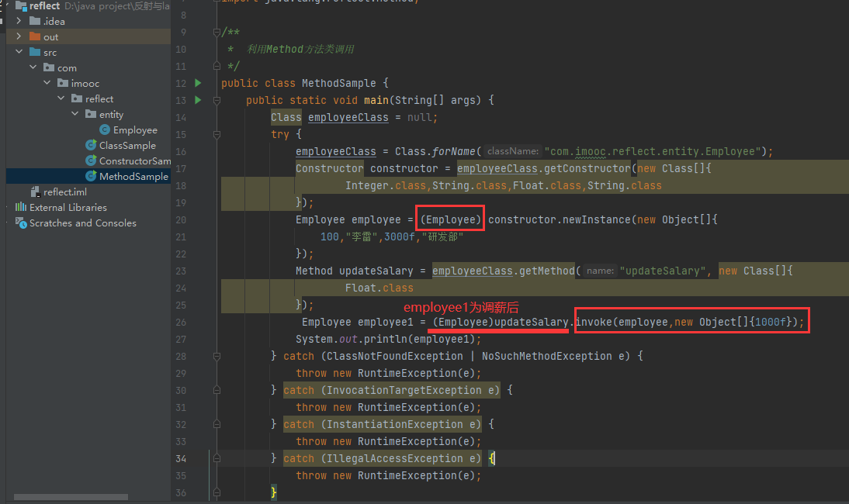The height and width of the screenshot is (504, 849).
Task: Select MethodSample in project tree
Action: click(133, 177)
